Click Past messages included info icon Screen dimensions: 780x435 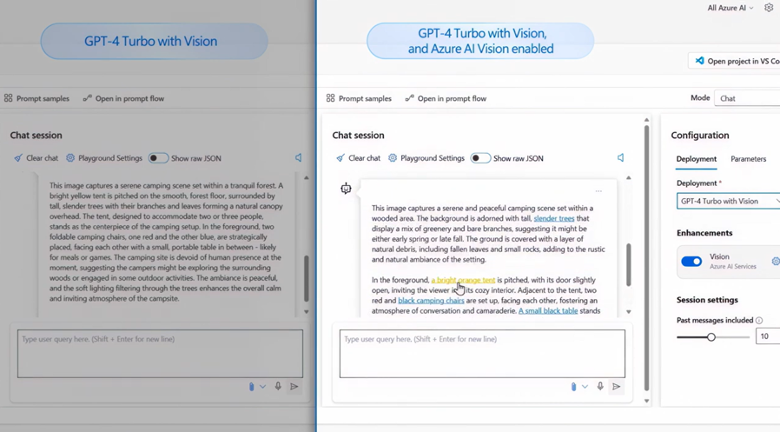click(x=759, y=321)
